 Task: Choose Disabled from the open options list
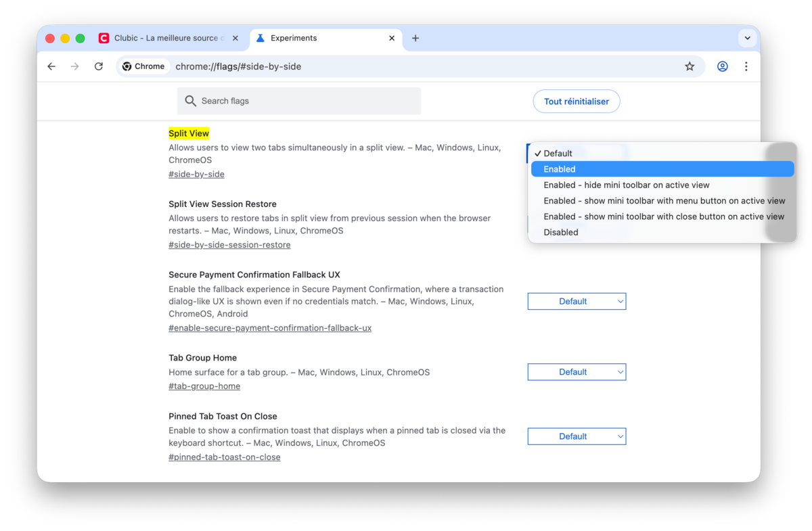coord(561,232)
